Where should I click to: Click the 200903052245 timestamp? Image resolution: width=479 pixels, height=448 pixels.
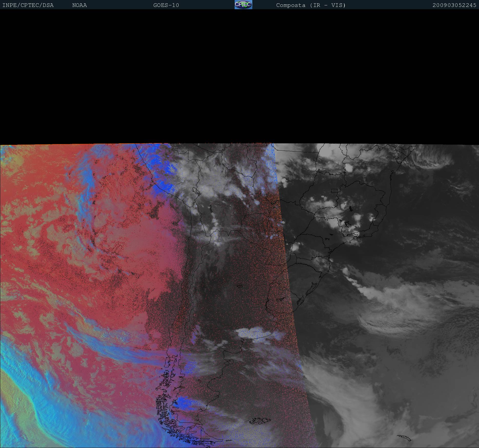point(454,5)
